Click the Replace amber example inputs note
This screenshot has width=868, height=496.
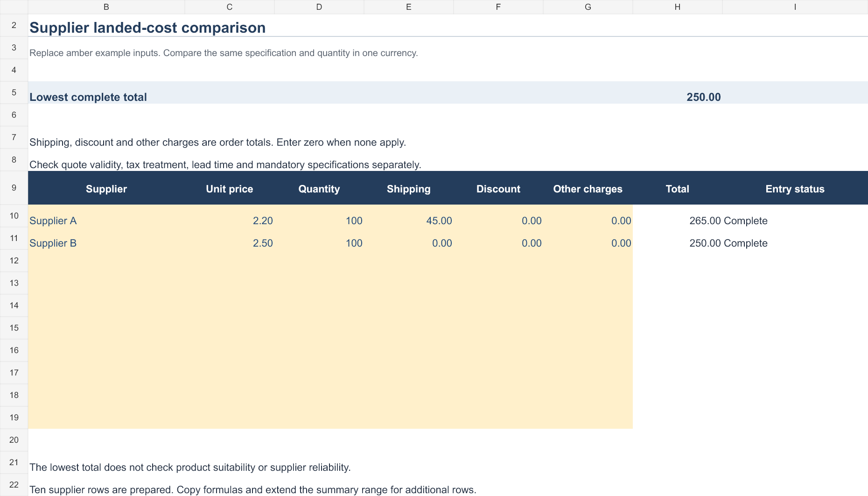coord(224,53)
